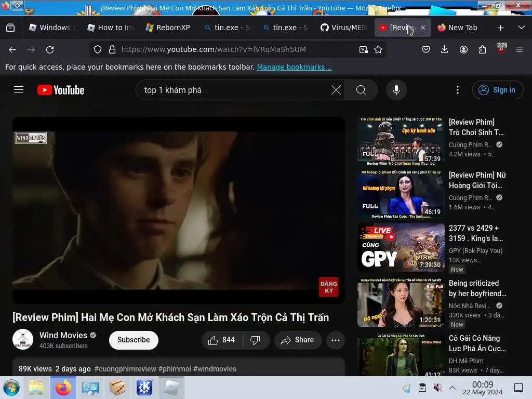Go forward with the arrow button

point(31,49)
